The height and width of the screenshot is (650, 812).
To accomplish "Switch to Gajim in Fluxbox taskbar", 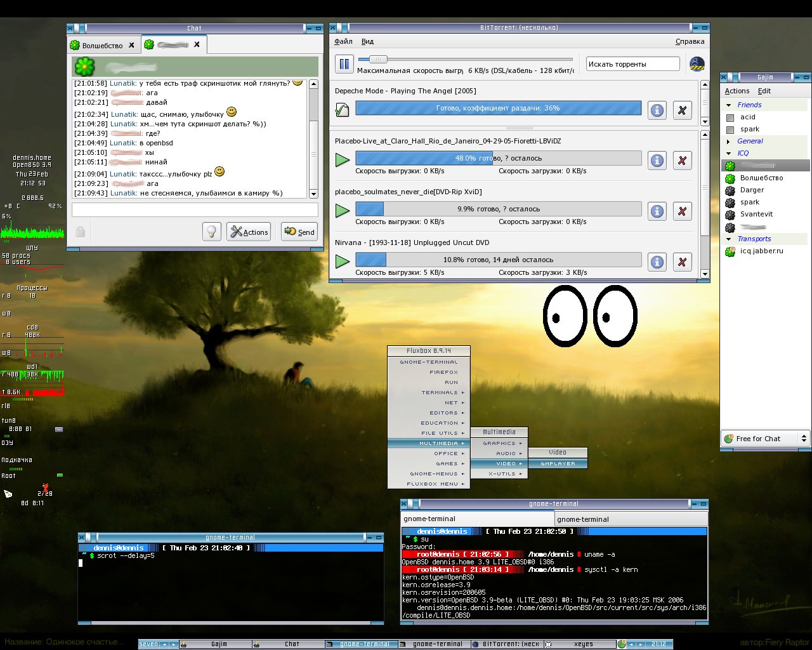I will (214, 644).
